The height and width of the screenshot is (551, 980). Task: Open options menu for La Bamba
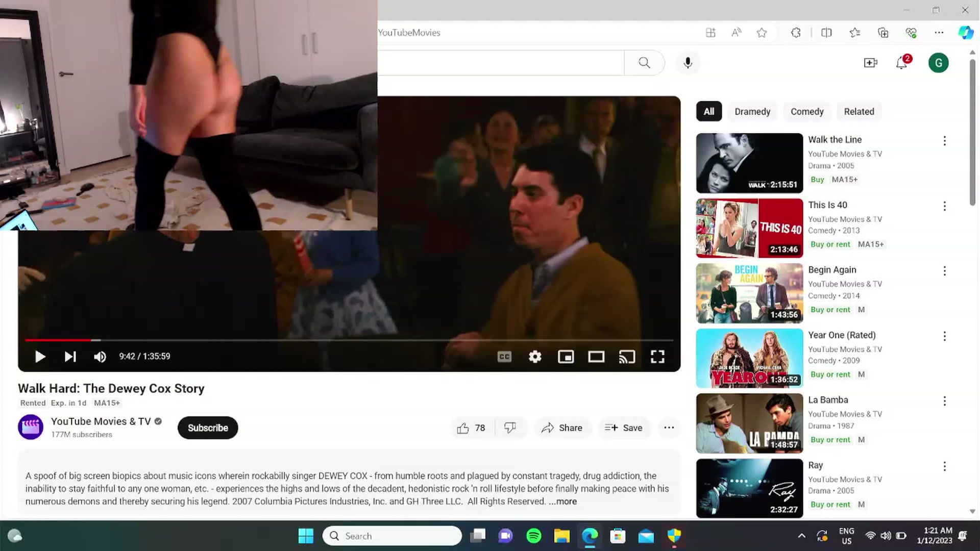click(x=944, y=401)
